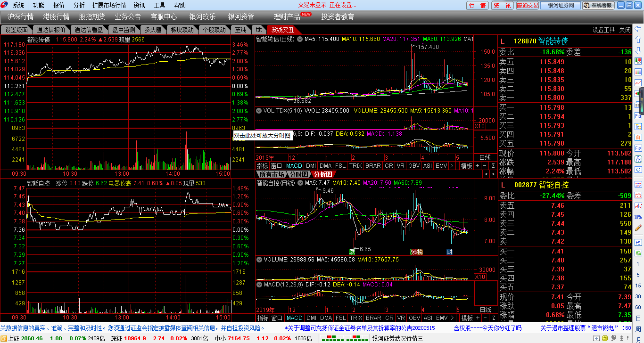Open the 银河证券网 link button

pos(561,5)
